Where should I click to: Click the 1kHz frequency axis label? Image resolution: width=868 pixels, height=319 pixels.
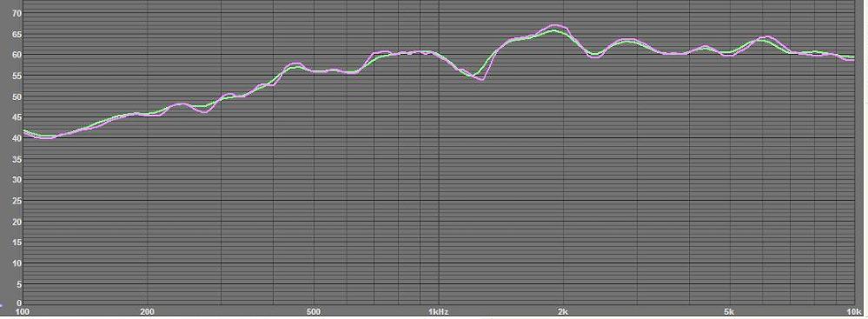[x=438, y=312]
